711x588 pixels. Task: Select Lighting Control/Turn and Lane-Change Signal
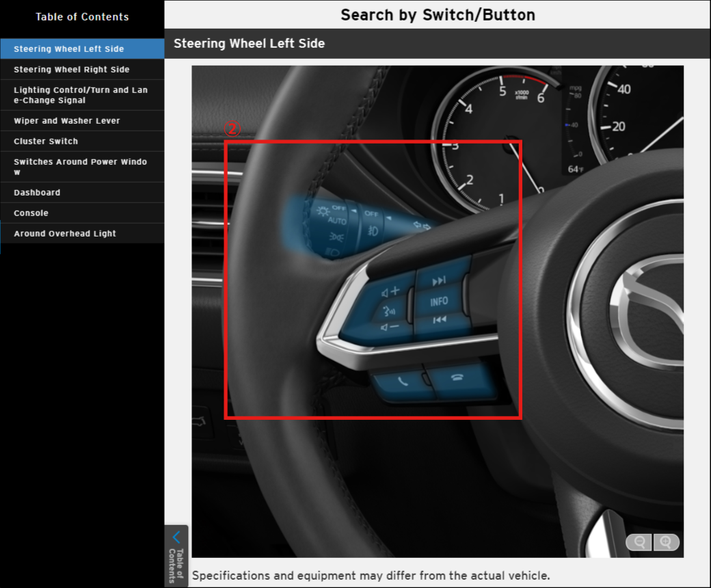point(81,95)
